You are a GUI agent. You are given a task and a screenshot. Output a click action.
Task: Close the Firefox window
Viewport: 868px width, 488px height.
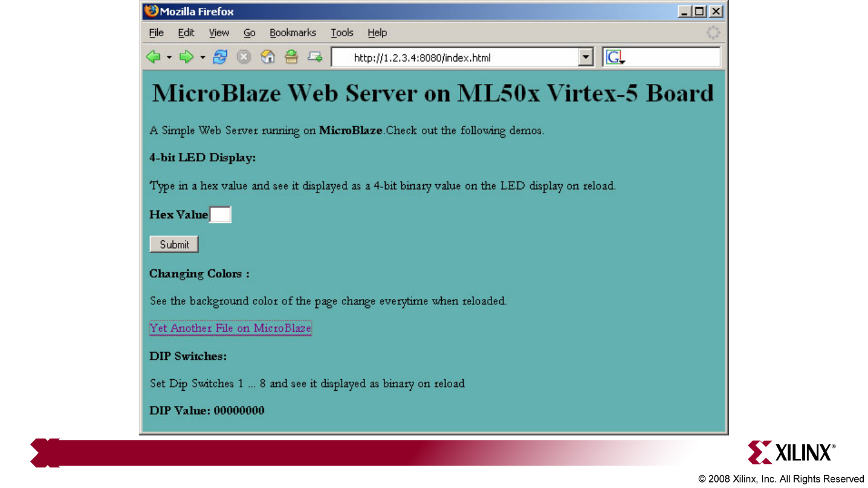click(716, 11)
